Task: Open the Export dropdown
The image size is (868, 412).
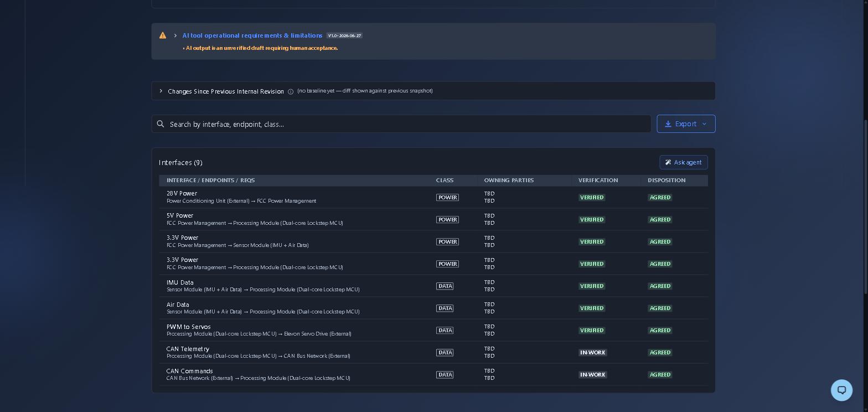Action: tap(686, 124)
